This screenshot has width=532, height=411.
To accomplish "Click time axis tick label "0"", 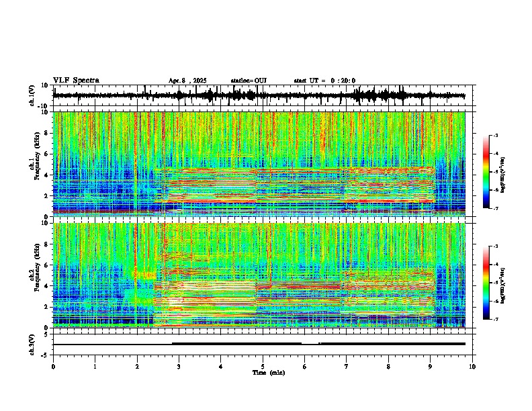I will (x=53, y=367).
